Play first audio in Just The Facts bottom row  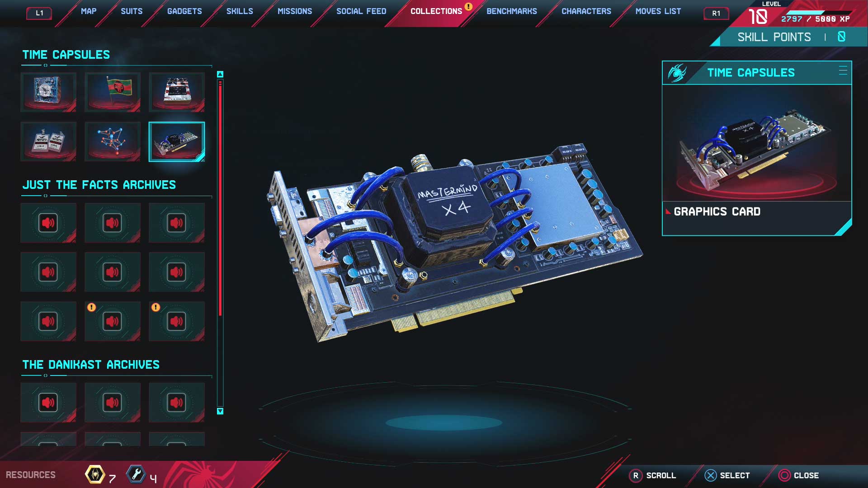pos(48,321)
